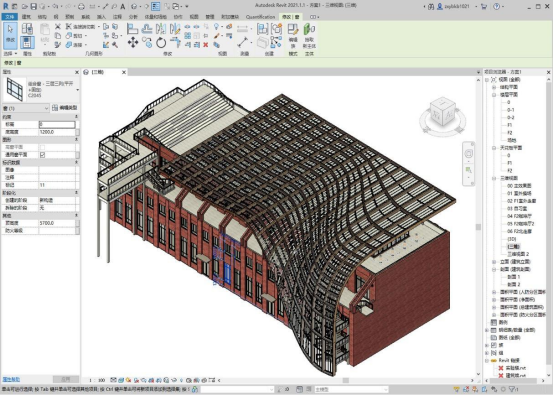
Task: Click the Match Type paintbrush in clipboard panel
Action: pyautogui.click(x=58, y=45)
